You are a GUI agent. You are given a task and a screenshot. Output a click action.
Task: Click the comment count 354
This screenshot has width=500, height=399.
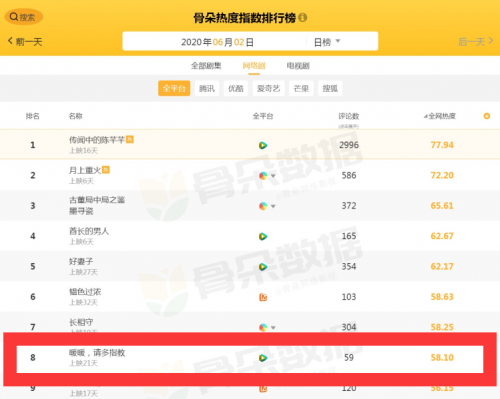(x=349, y=266)
